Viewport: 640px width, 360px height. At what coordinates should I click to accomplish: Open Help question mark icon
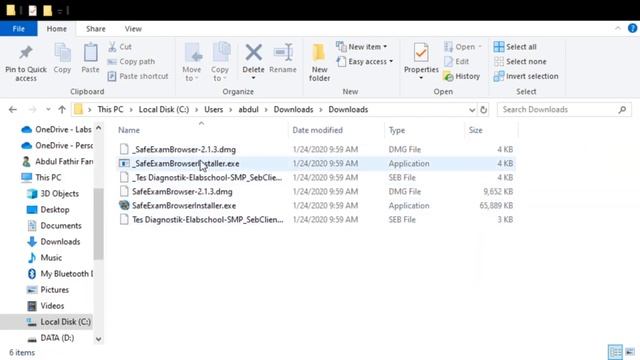coord(632,28)
